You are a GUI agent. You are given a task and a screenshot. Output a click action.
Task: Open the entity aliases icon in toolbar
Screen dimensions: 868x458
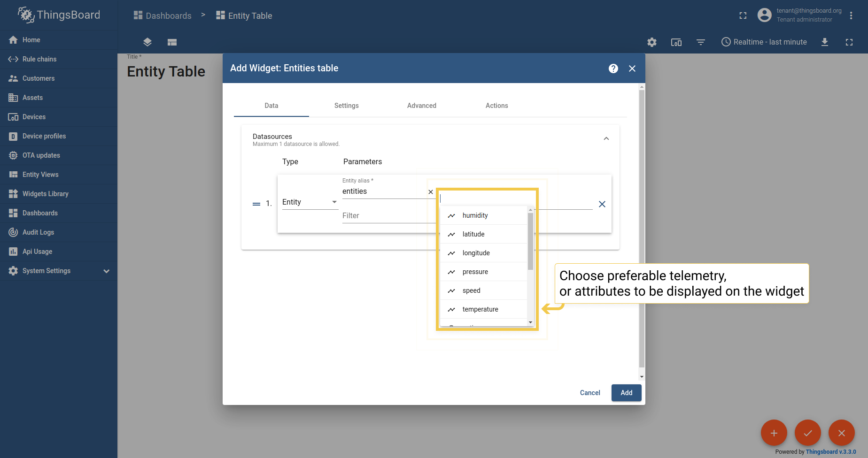676,42
